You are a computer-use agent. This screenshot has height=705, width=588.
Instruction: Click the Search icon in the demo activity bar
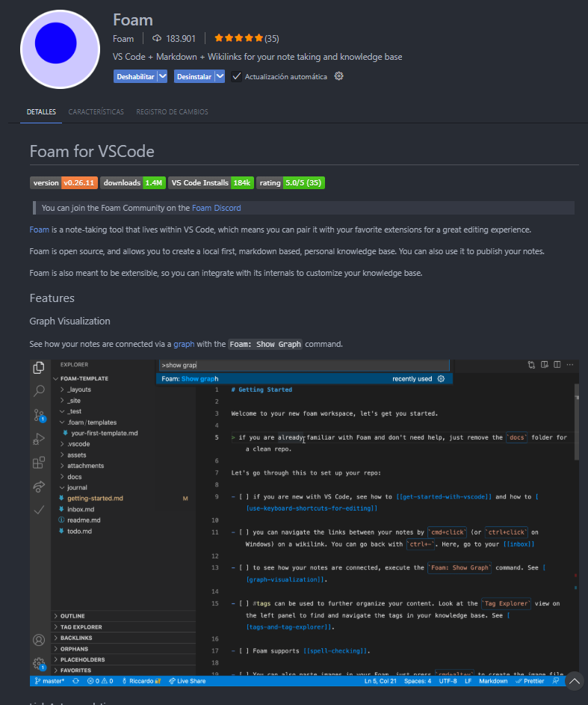(x=39, y=391)
